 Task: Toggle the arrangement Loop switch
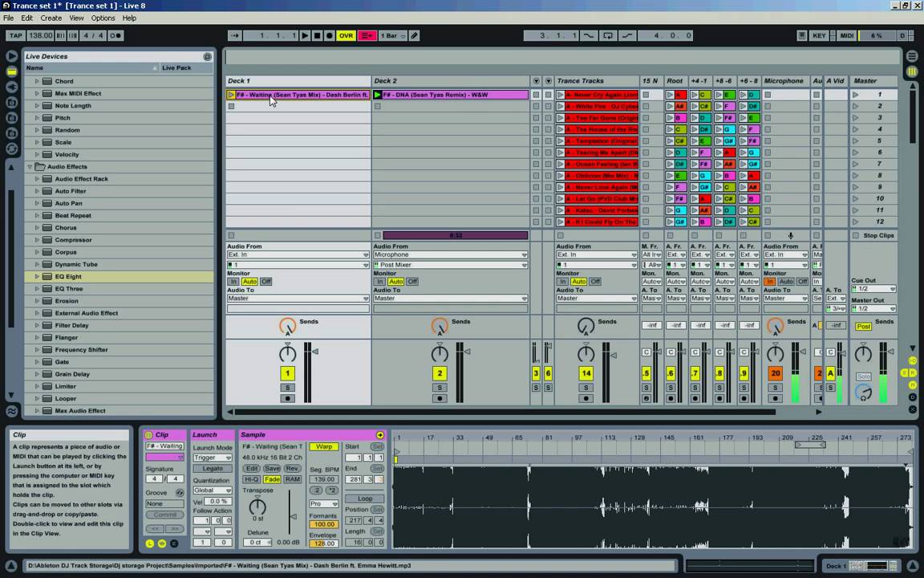click(607, 35)
